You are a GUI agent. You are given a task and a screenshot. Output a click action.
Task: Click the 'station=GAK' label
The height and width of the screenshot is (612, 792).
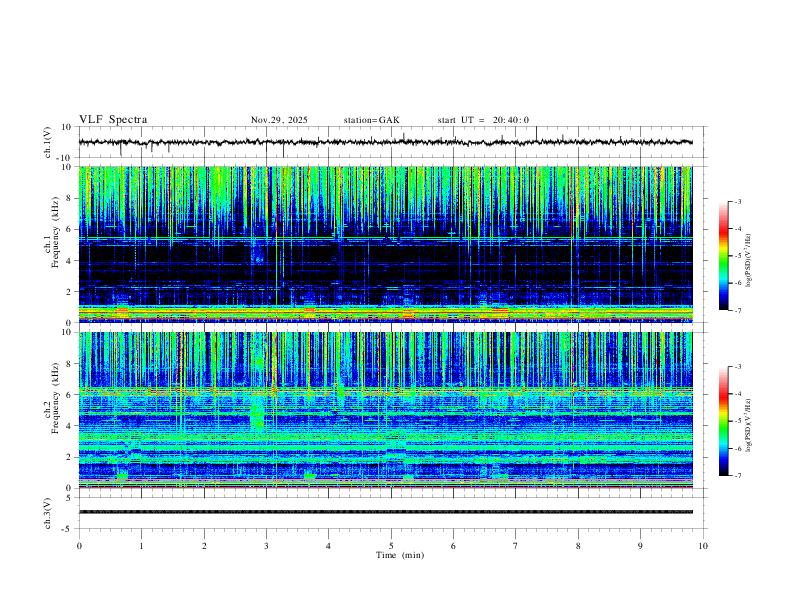point(371,120)
